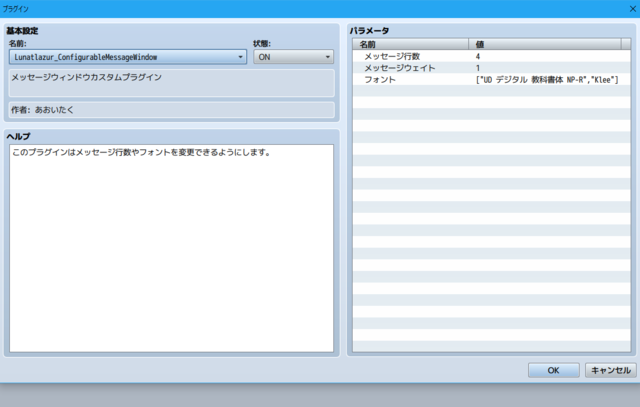640x407 pixels.
Task: Click the value 4 for メッセージ行数
Action: click(x=478, y=56)
